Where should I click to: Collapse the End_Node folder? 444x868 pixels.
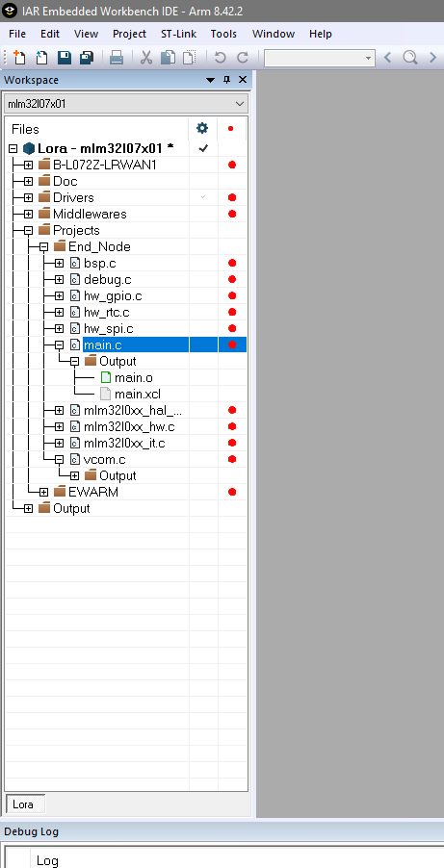43,247
